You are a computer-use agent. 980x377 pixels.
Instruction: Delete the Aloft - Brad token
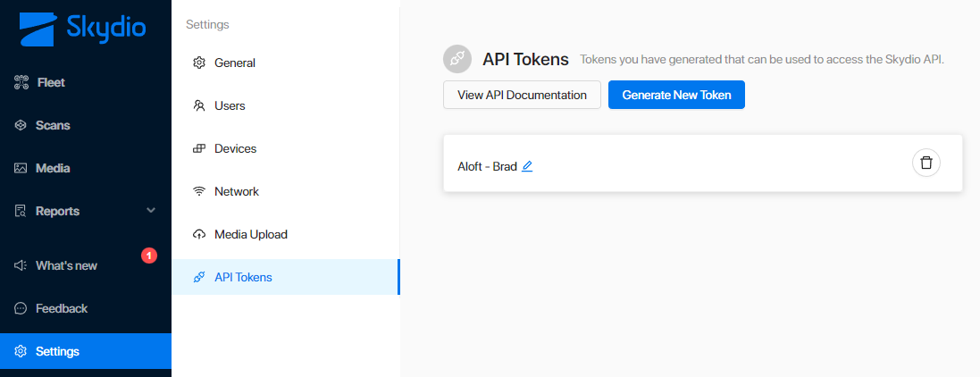926,163
